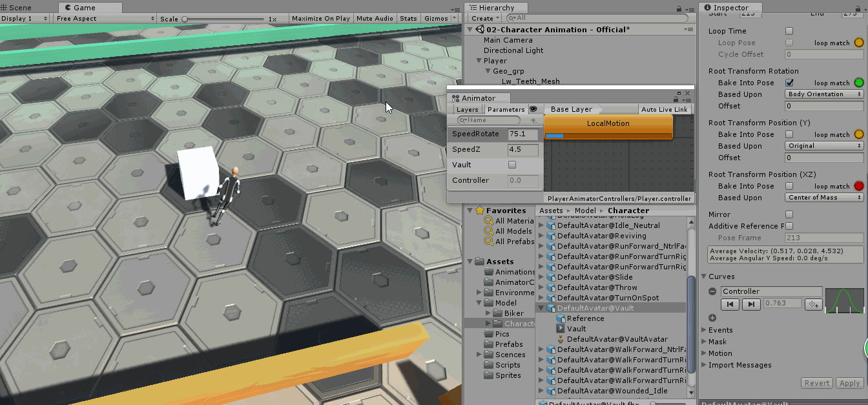Switch to the Animator Layers tab

click(467, 109)
